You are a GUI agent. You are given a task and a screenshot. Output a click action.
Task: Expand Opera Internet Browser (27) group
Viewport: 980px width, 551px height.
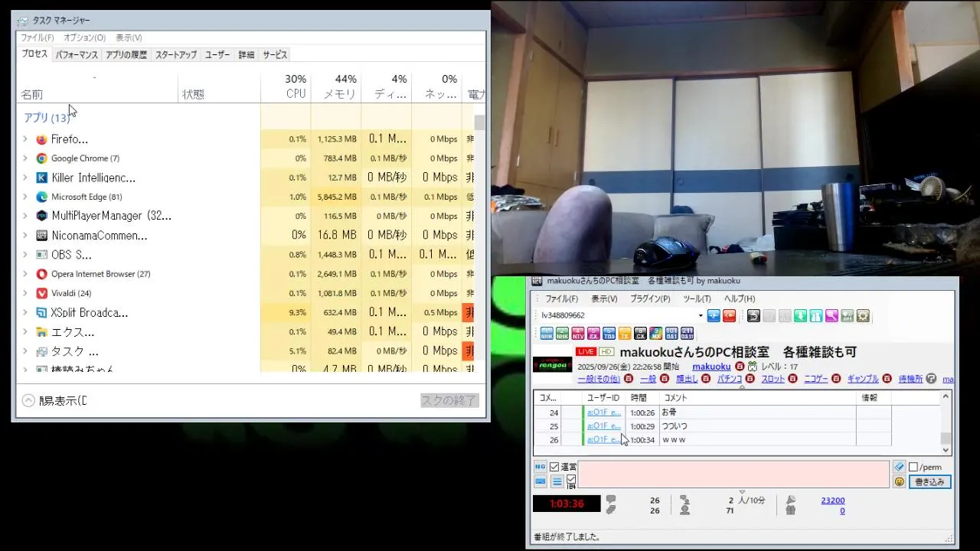coord(24,274)
